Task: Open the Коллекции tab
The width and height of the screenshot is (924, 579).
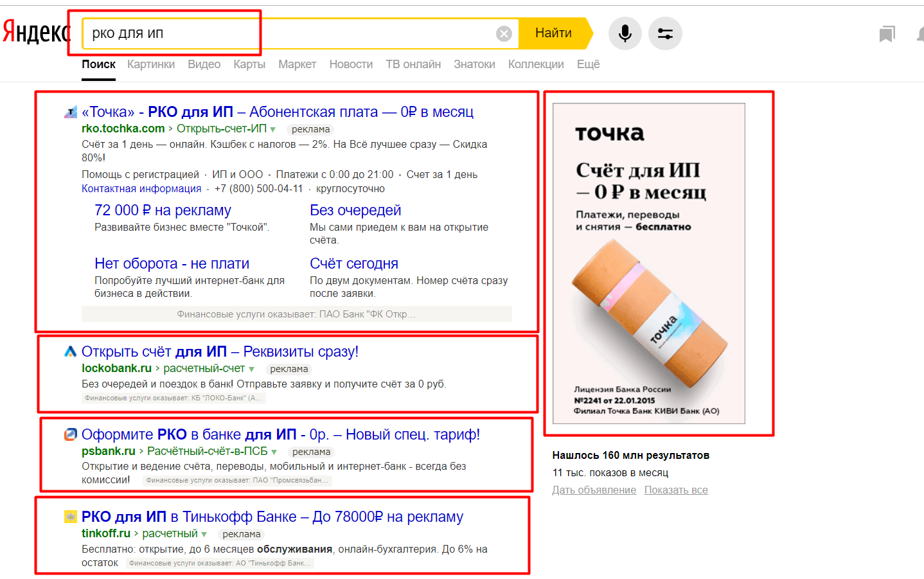Action: (536, 64)
